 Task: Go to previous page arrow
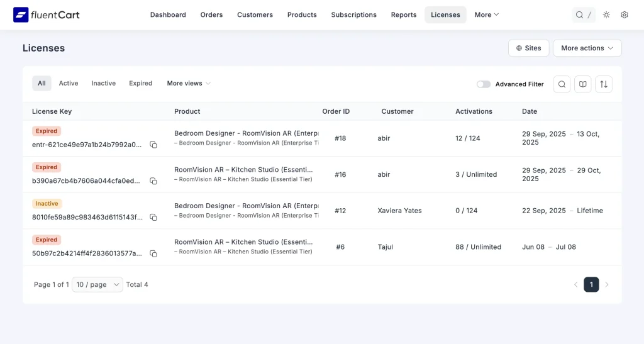(x=576, y=284)
